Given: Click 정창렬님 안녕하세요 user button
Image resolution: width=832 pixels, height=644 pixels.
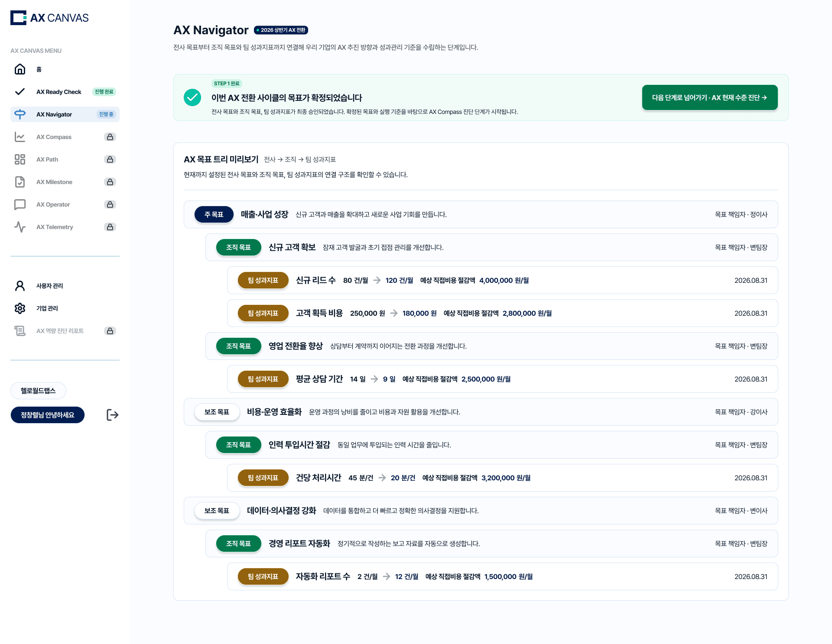Looking at the screenshot, I should [x=48, y=415].
